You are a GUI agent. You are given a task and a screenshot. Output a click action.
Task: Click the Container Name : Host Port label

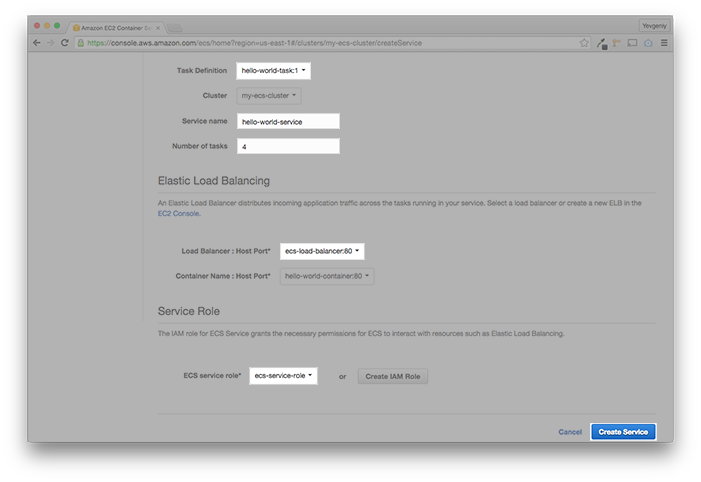point(223,276)
